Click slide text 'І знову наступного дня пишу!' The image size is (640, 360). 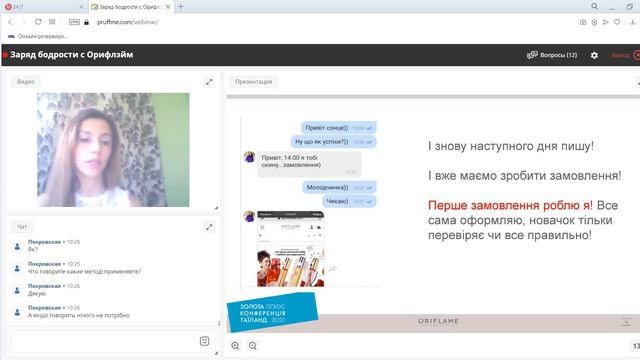pos(511,146)
